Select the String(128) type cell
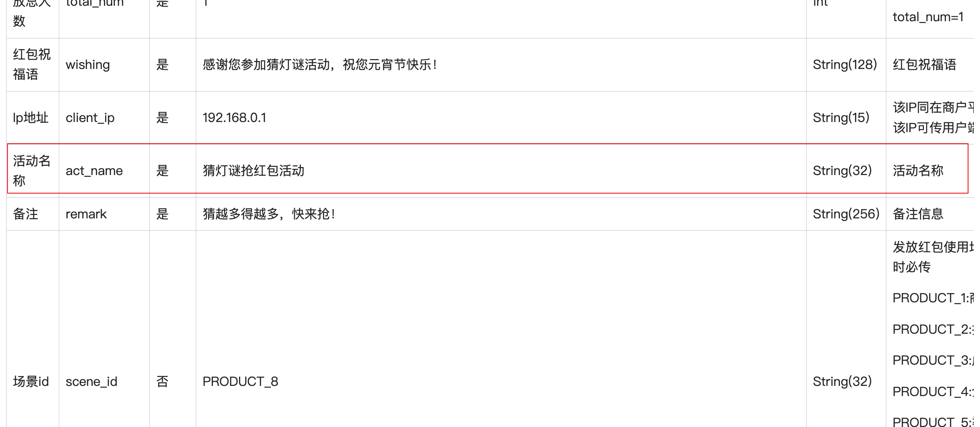The height and width of the screenshot is (427, 980). coord(845,65)
